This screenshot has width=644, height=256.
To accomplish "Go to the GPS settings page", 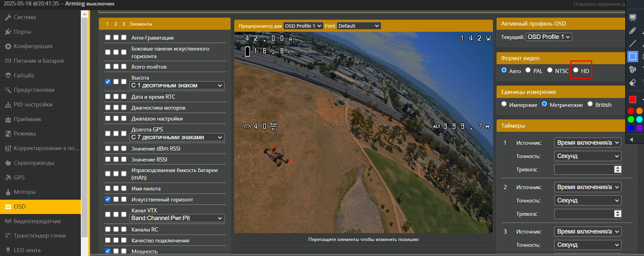I will point(19,177).
